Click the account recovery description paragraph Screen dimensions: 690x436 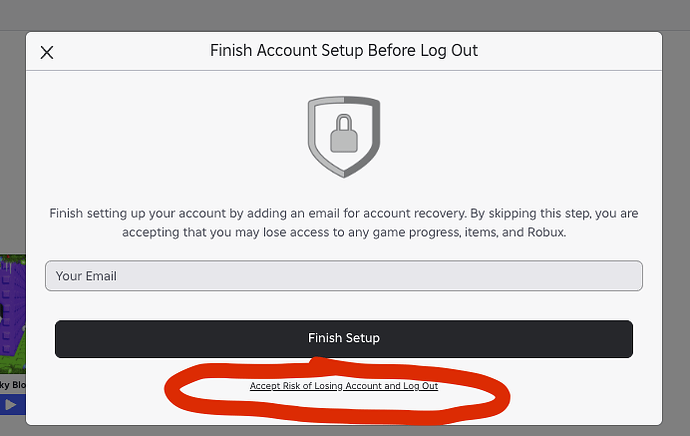[x=344, y=223]
